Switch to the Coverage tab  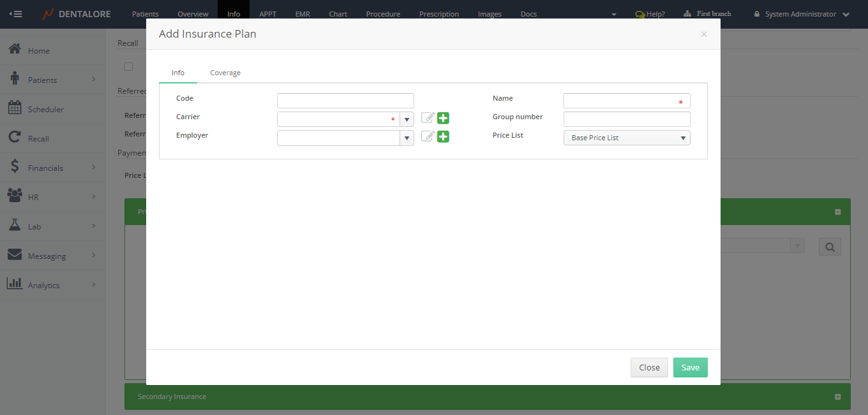click(x=225, y=73)
